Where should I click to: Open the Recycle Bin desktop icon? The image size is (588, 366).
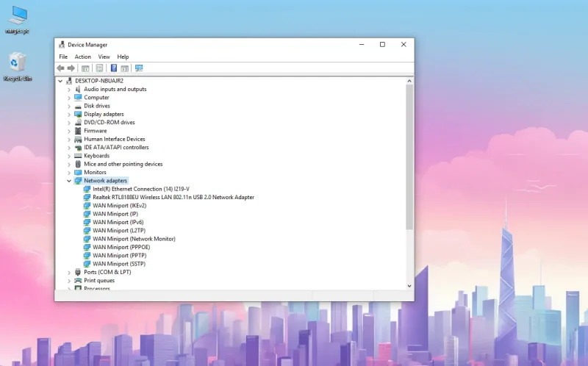coord(18,67)
